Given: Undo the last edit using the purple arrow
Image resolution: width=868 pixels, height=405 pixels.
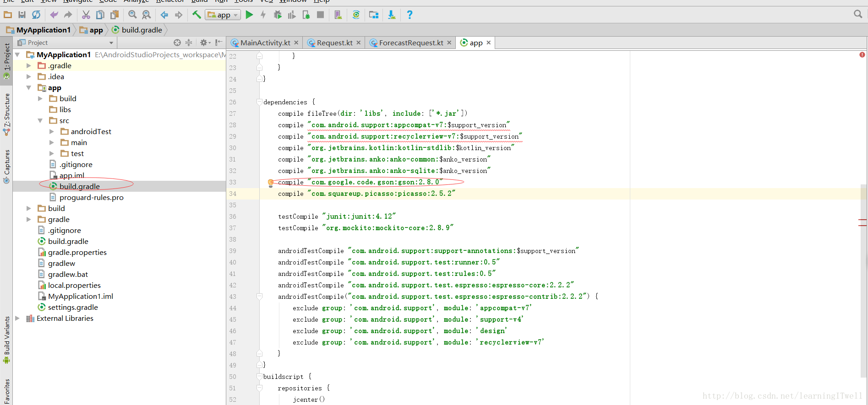Looking at the screenshot, I should (54, 15).
